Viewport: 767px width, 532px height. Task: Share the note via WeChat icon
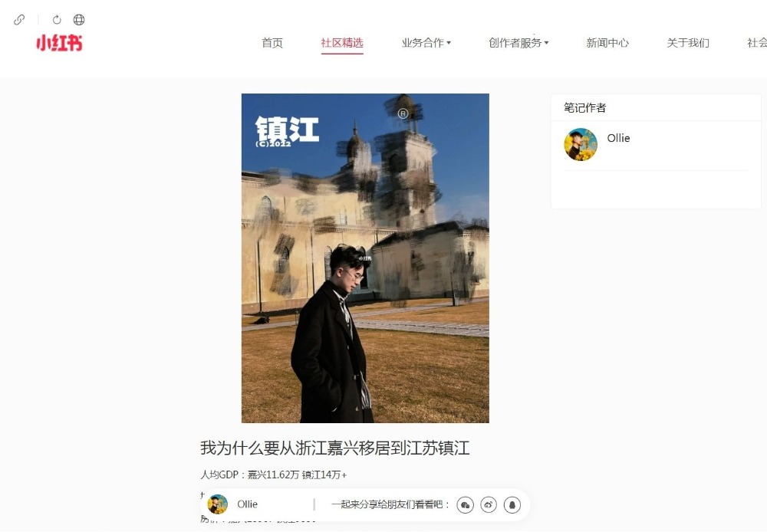(466, 504)
